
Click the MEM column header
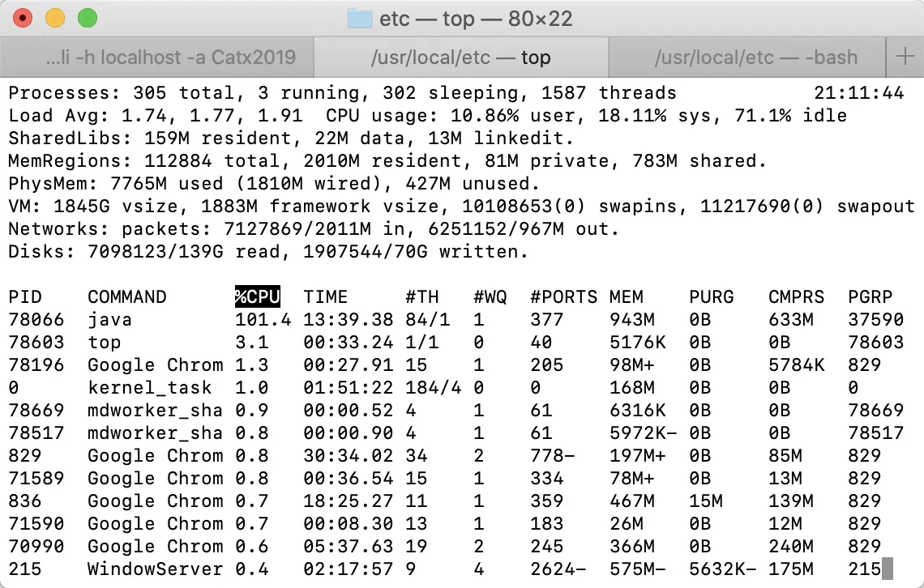(627, 296)
